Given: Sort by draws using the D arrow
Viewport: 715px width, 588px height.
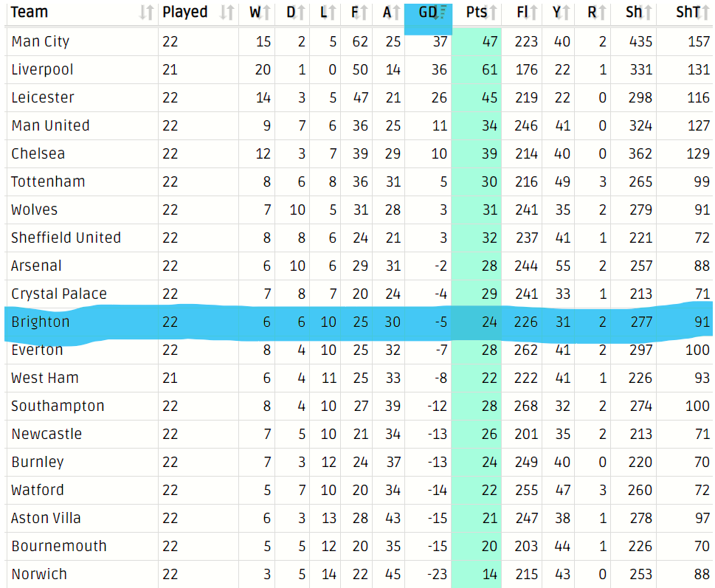Looking at the screenshot, I should [x=300, y=13].
